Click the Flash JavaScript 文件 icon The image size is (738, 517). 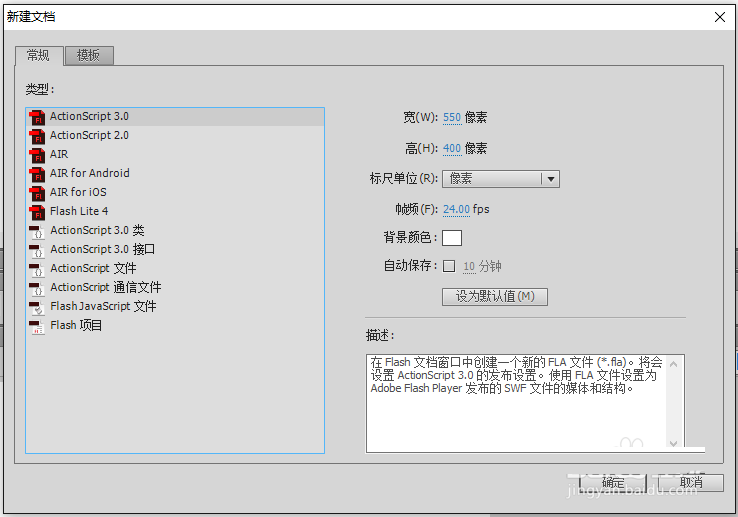click(x=37, y=307)
